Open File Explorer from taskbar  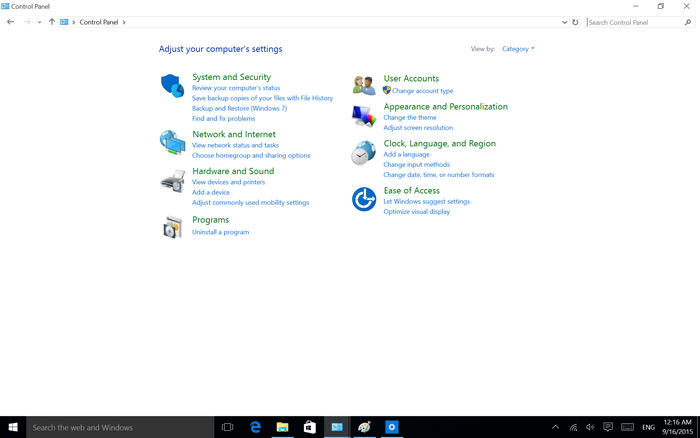point(282,427)
